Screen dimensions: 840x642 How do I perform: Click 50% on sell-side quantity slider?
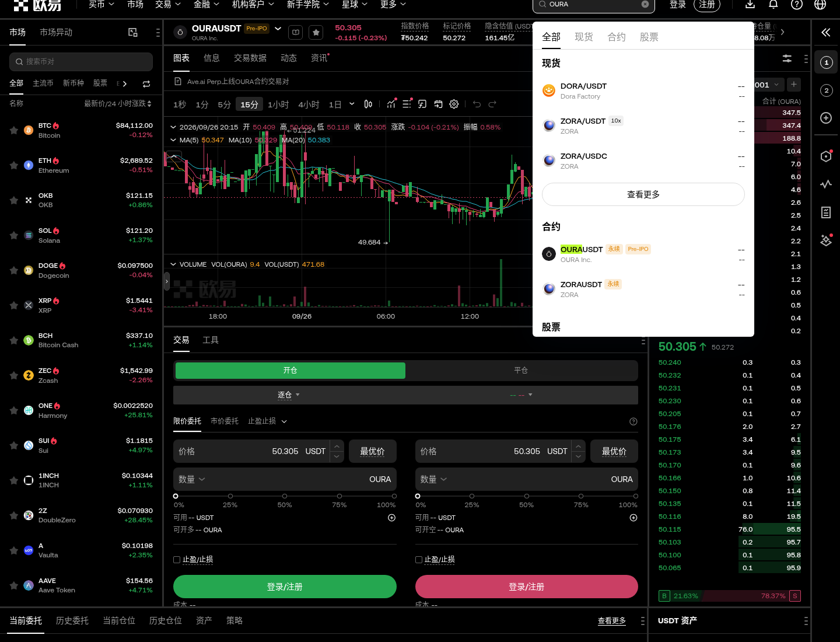coord(526,497)
